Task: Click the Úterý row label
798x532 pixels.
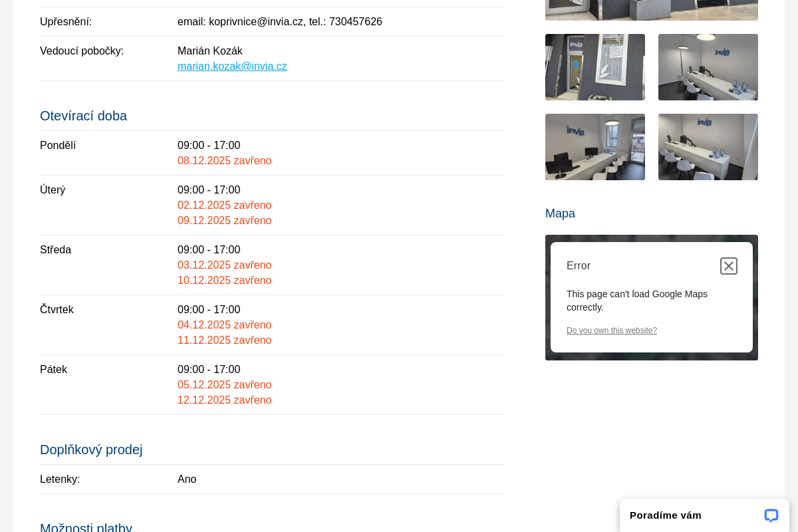Action: [x=53, y=190]
